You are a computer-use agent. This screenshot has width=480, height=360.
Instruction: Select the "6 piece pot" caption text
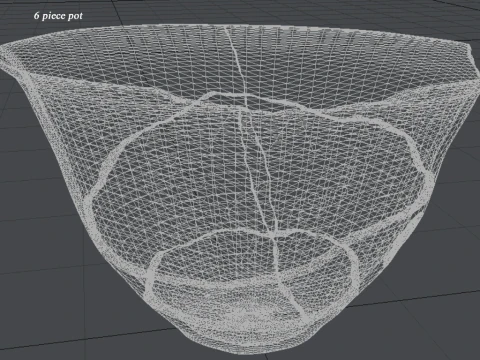coord(58,16)
